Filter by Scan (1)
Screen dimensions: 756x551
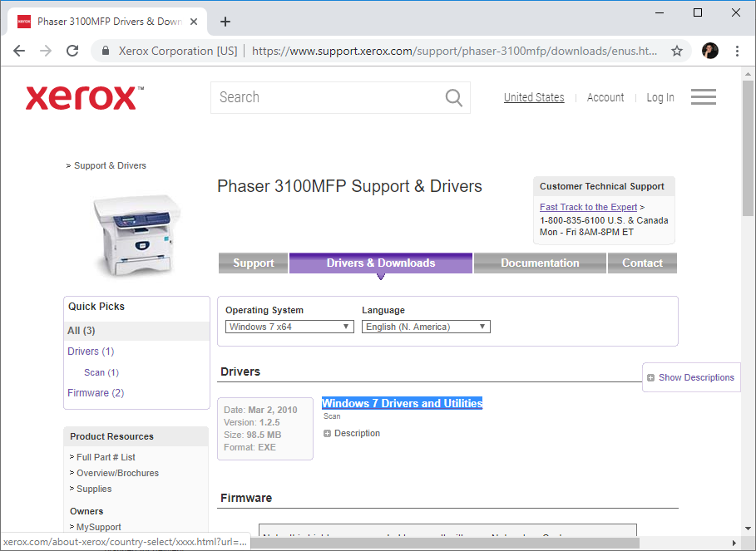(101, 373)
